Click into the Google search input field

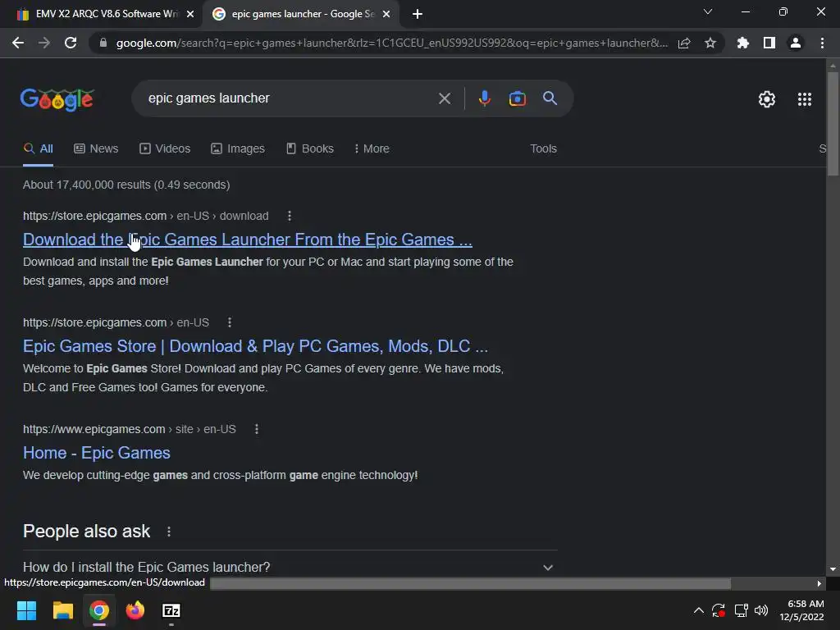point(290,98)
